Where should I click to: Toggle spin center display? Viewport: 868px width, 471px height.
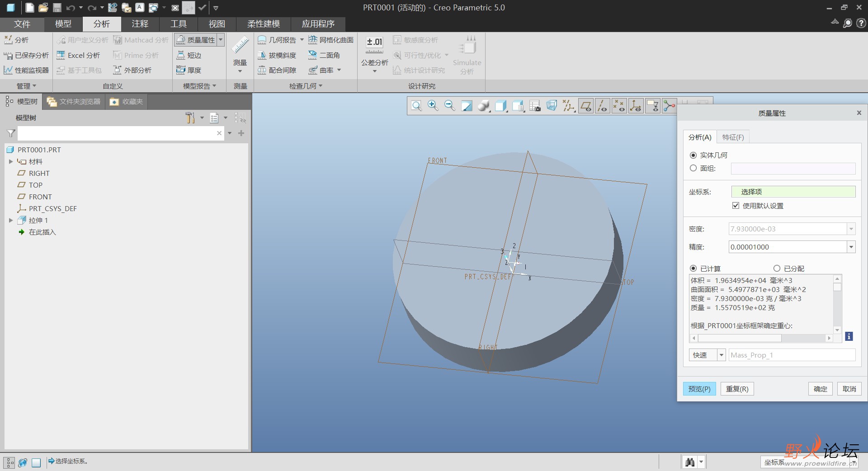coord(669,106)
